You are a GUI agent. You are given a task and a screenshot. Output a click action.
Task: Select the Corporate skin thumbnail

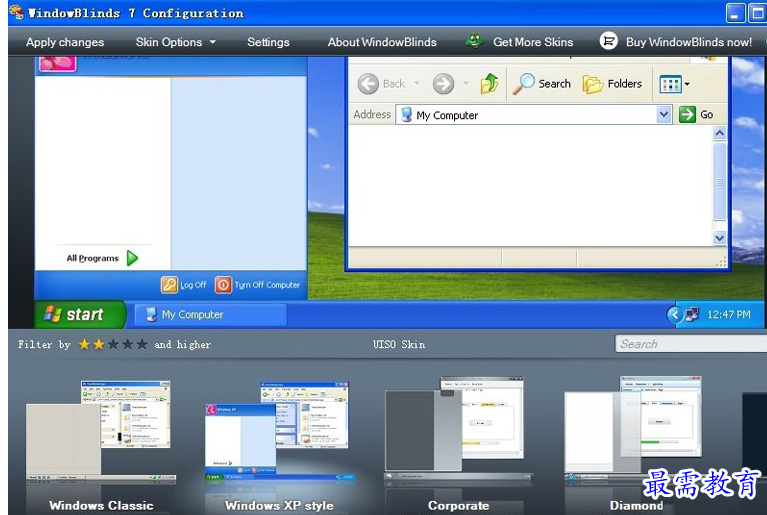[x=458, y=430]
